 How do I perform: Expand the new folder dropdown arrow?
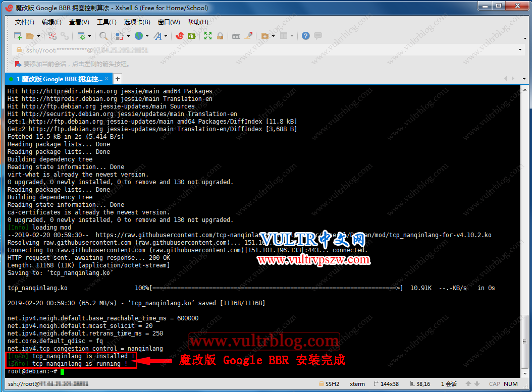pos(273,36)
